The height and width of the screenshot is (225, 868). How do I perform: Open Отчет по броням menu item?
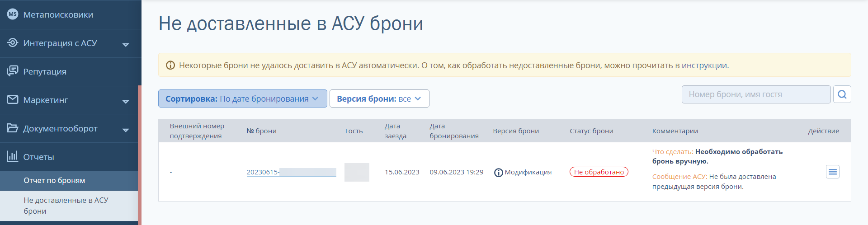coord(54,180)
